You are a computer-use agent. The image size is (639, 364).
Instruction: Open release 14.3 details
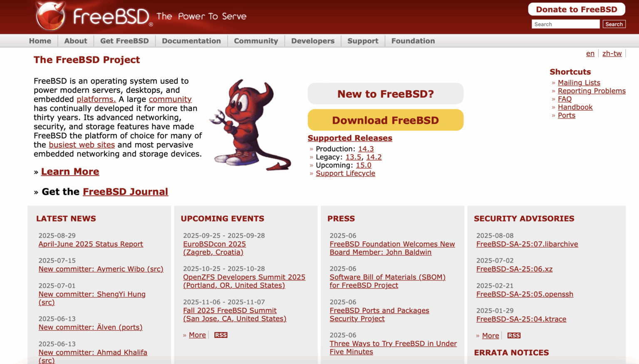coord(366,149)
